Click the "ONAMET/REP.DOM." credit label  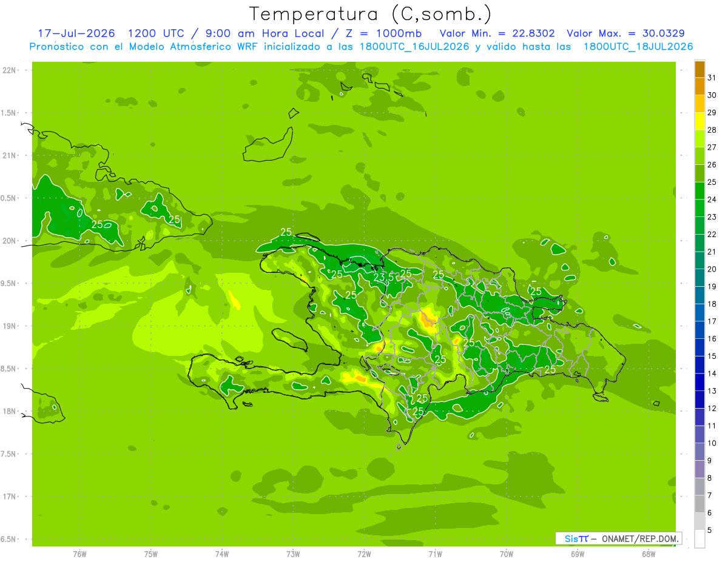point(639,538)
